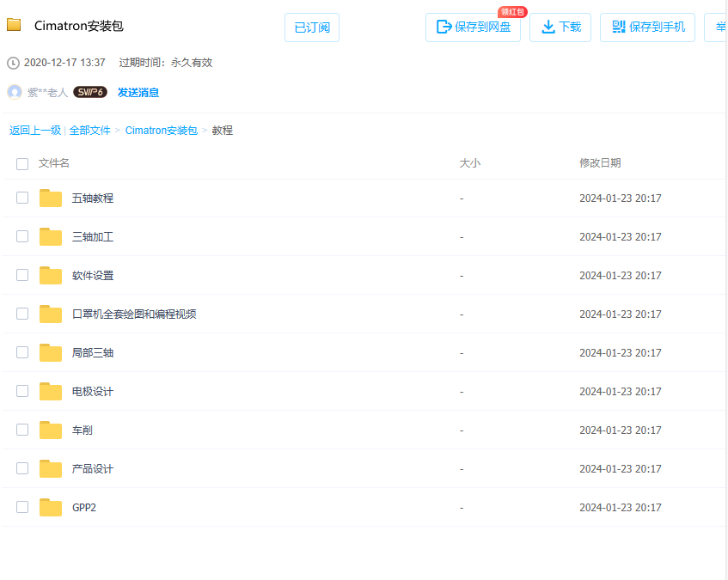Check the box for 三轴加工
This screenshot has height=580, width=728.
click(22, 236)
